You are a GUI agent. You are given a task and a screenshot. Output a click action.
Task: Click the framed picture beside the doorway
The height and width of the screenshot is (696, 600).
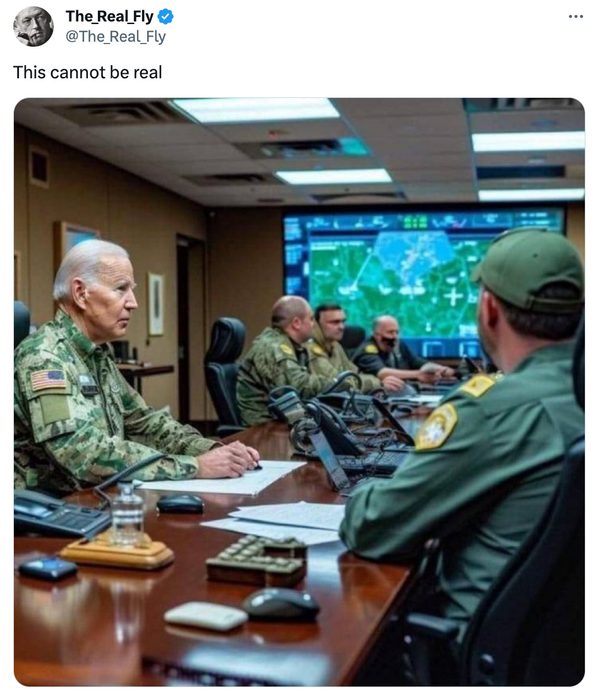(x=156, y=304)
